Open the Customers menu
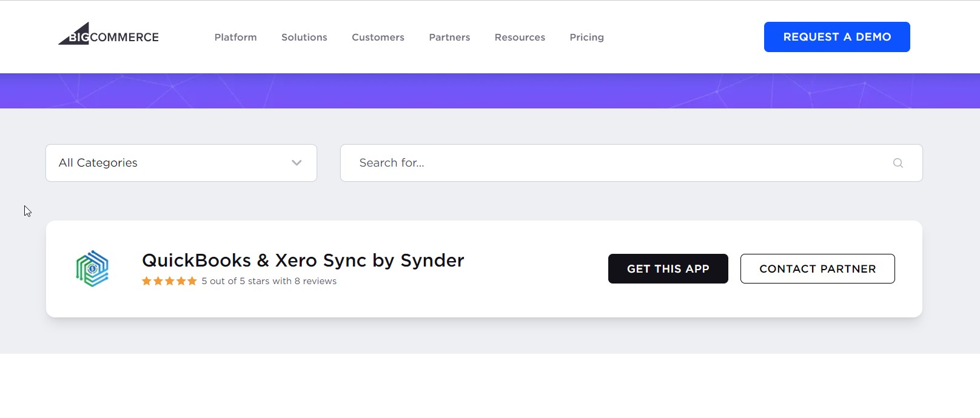This screenshot has height=418, width=980. tap(378, 37)
